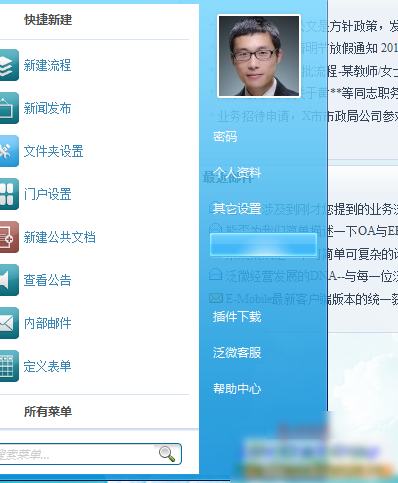Click envelope icon beside E-Mobile mail

216,298
